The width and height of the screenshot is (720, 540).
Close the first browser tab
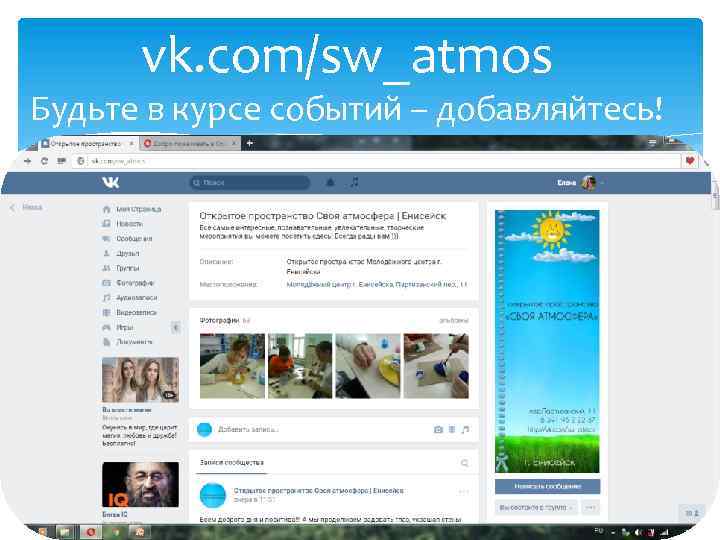[131, 143]
